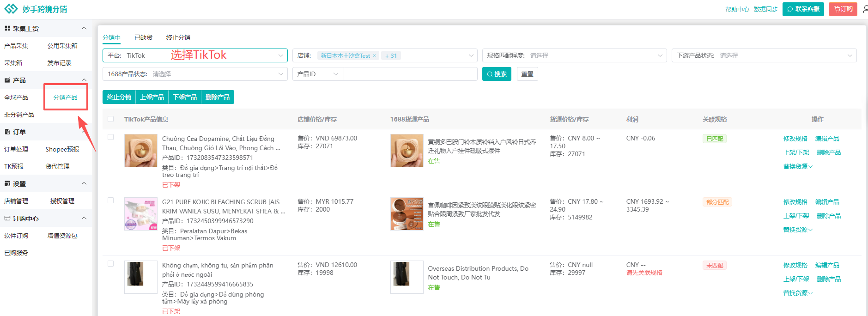Open the Chuông Cửa Dopamine TikTok product thumbnail
Image resolution: width=868 pixels, height=316 pixels.
(x=141, y=151)
